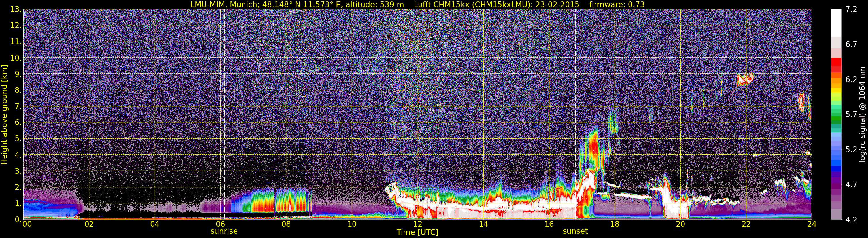Click the 10 km tick label on the height axis

pos(16,58)
